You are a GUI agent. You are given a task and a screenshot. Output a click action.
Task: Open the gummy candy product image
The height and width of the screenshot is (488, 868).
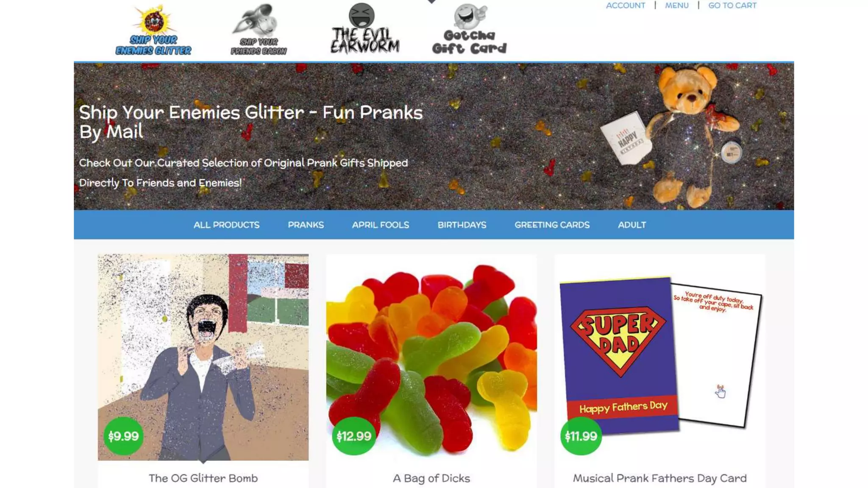[431, 357]
